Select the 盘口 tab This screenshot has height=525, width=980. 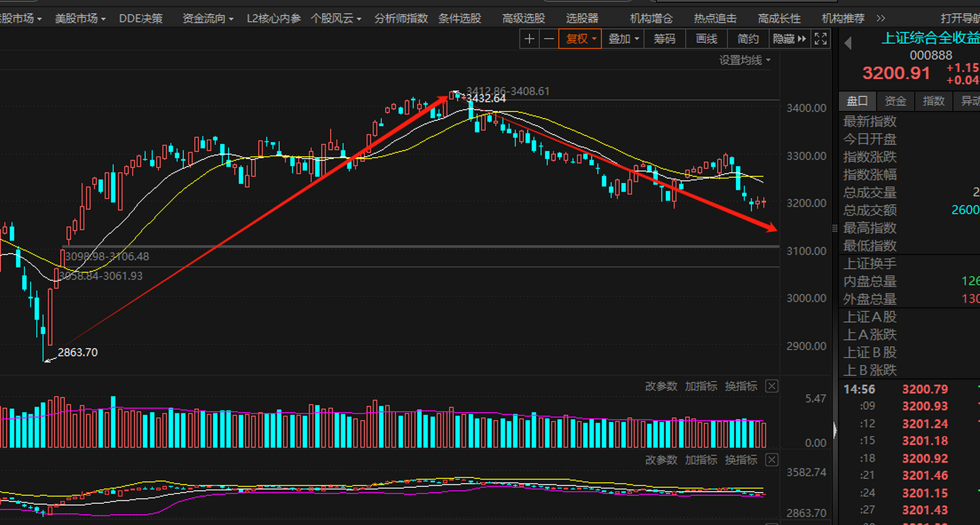tap(857, 101)
